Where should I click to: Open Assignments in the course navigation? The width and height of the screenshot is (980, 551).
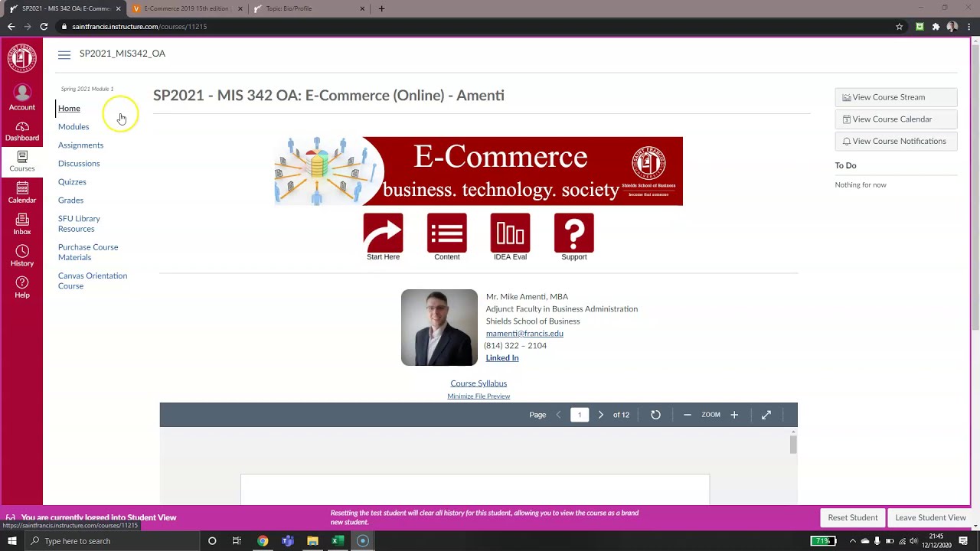(x=80, y=145)
